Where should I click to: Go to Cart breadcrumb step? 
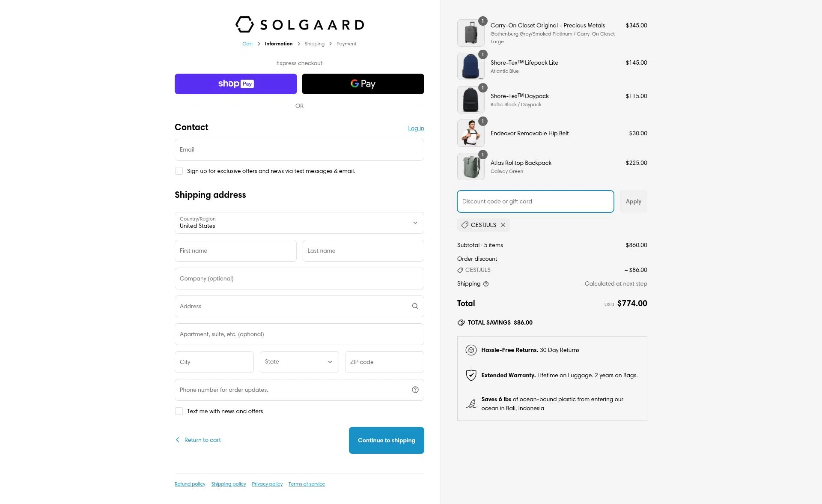247,44
